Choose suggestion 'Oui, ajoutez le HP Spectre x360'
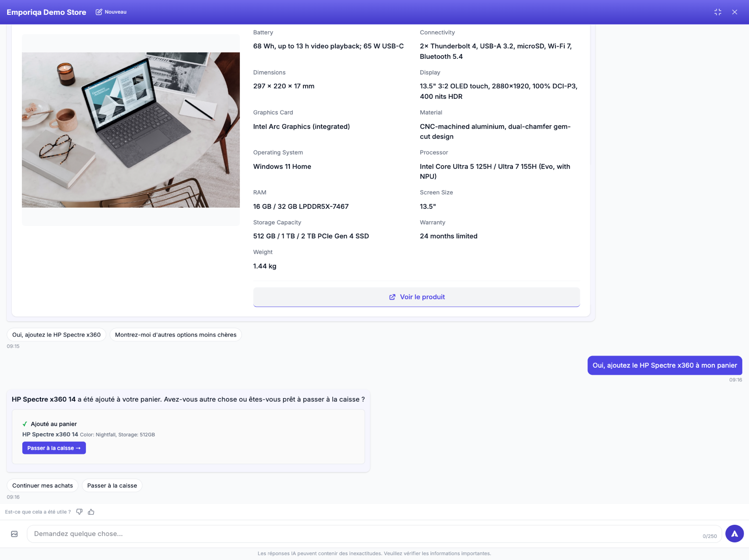Image resolution: width=749 pixels, height=560 pixels. (x=56, y=335)
